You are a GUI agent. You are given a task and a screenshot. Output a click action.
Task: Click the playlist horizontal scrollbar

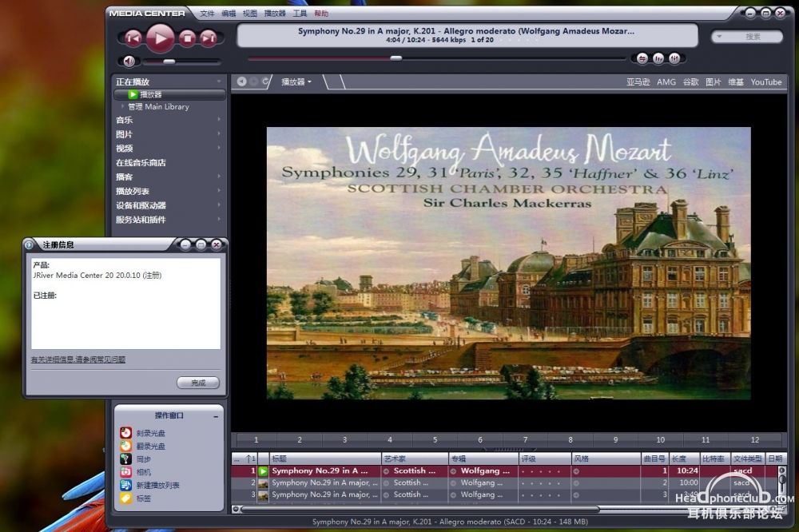[420, 509]
